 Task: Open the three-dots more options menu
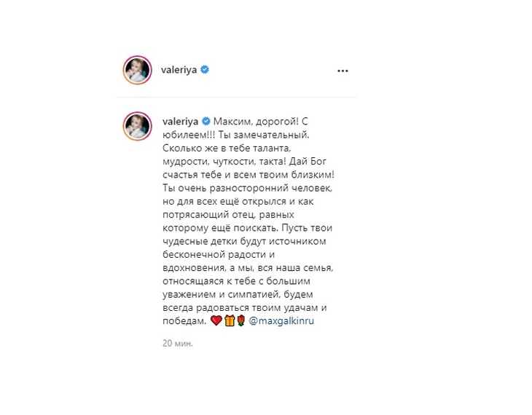pyautogui.click(x=343, y=71)
